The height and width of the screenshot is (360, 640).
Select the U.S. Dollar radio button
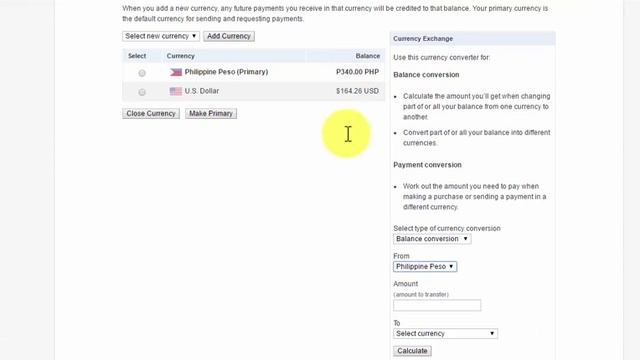pyautogui.click(x=142, y=92)
